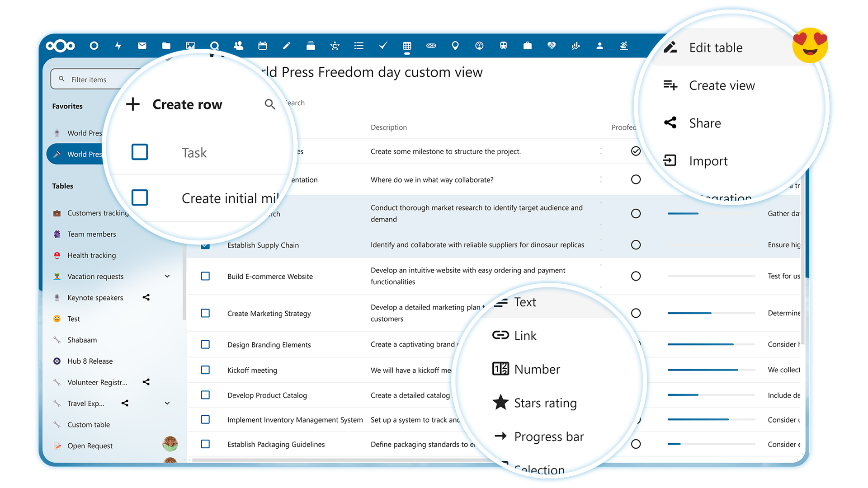Screen dimensions: 868x488
Task: Toggle the Proofed circle for Build E-commerce Website
Action: point(636,276)
